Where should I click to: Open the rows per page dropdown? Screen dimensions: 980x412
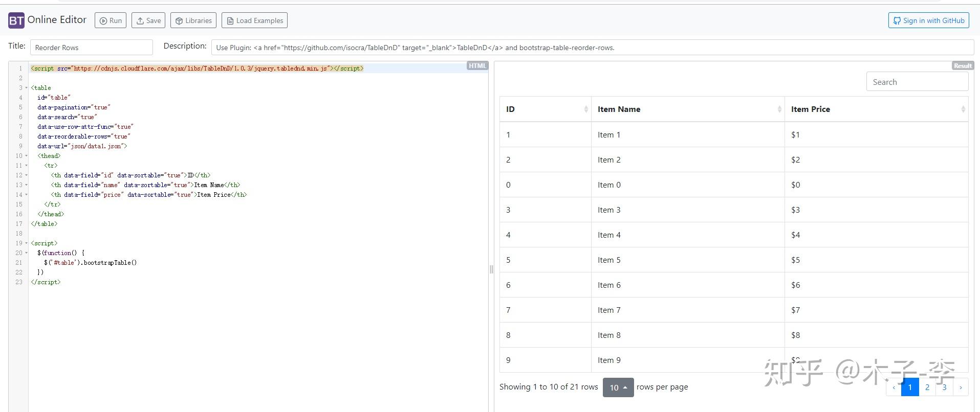[x=618, y=387]
